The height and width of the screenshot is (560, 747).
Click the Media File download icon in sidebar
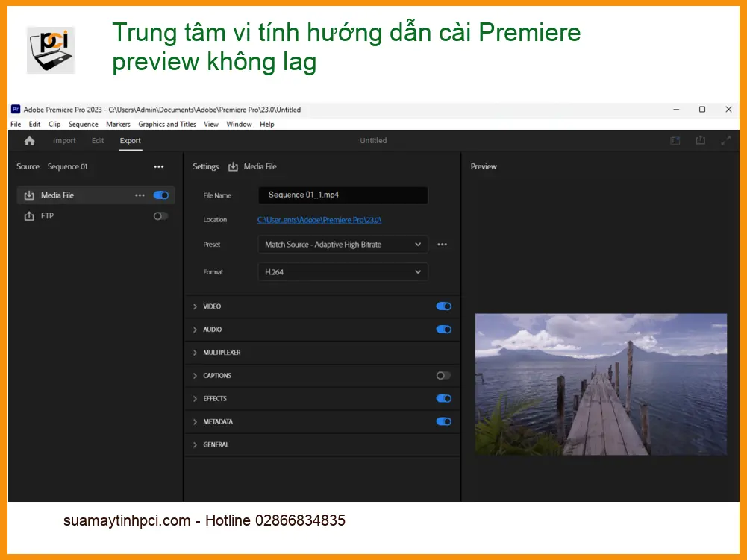pyautogui.click(x=29, y=195)
